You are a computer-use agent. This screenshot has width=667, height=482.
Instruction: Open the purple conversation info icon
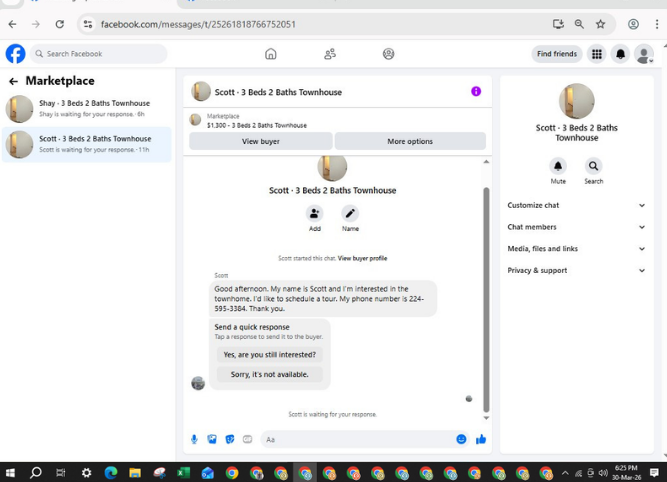pos(476,91)
